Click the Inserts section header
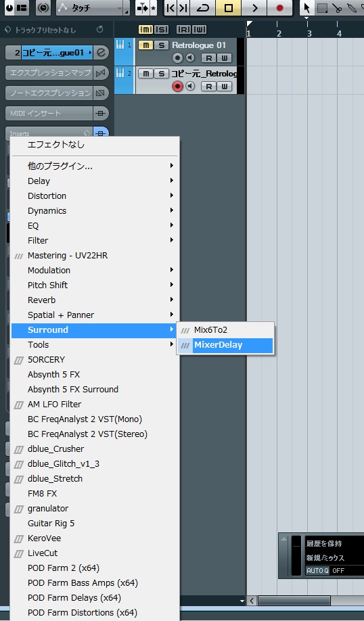Screen dimensions: 364x621 [x=49, y=133]
